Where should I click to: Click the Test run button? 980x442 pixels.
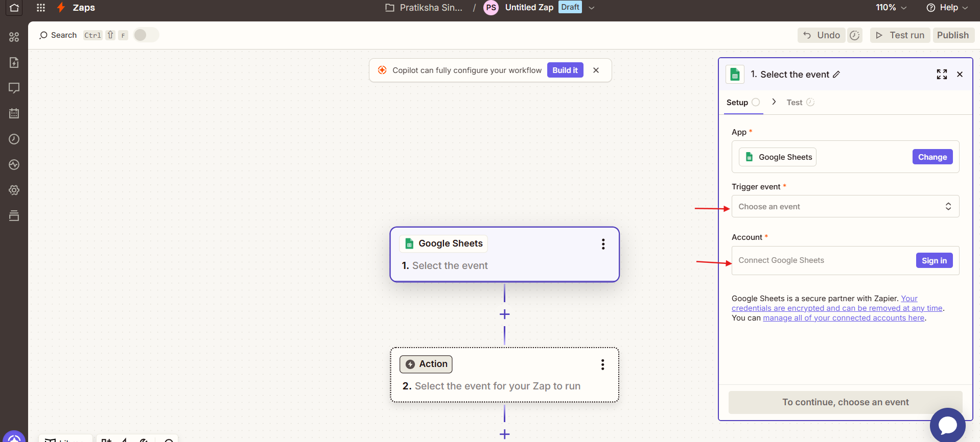click(900, 35)
